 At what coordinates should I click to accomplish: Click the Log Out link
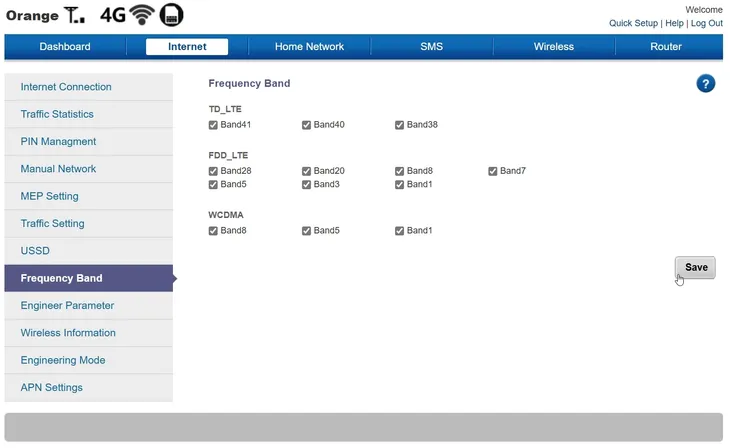[707, 23]
